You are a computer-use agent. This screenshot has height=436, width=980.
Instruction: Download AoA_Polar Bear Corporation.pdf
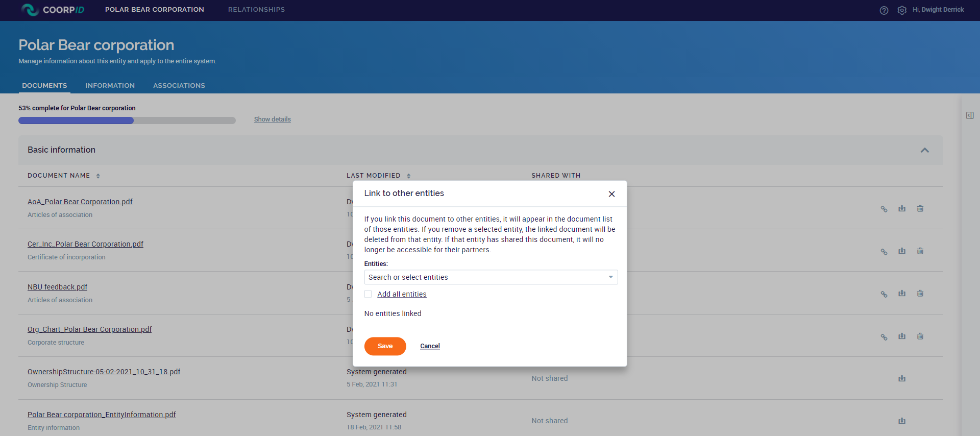click(902, 208)
